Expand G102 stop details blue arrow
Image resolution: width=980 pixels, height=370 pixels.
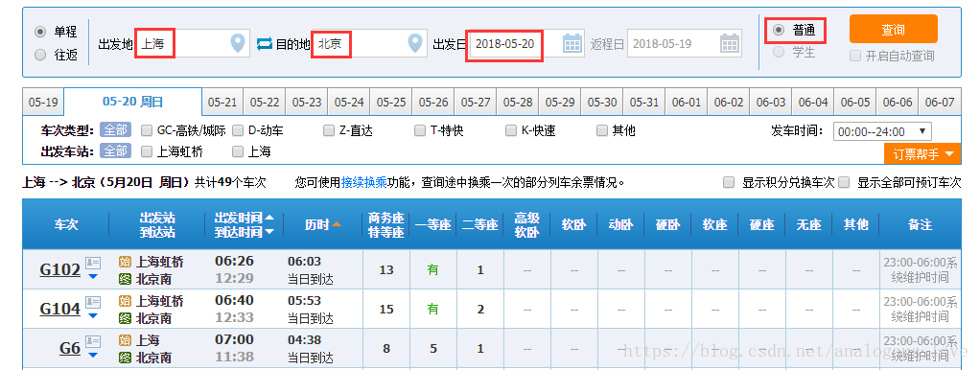point(93,276)
